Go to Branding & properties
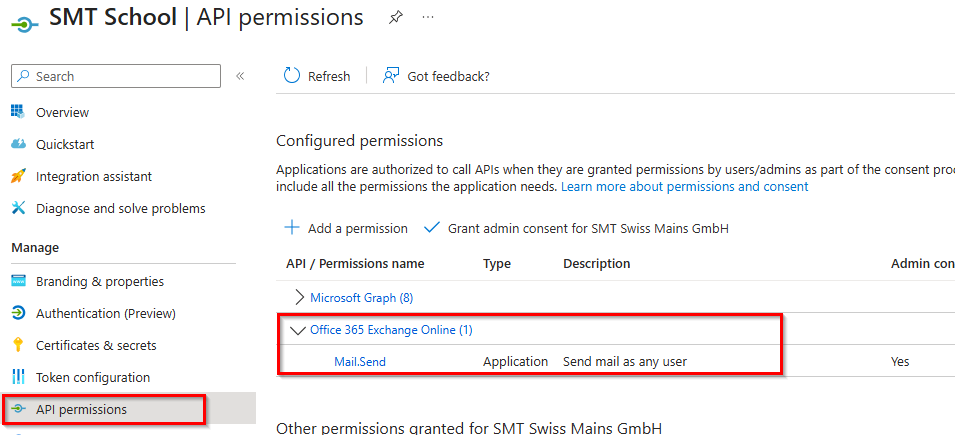This screenshot has height=435, width=955. (x=99, y=281)
